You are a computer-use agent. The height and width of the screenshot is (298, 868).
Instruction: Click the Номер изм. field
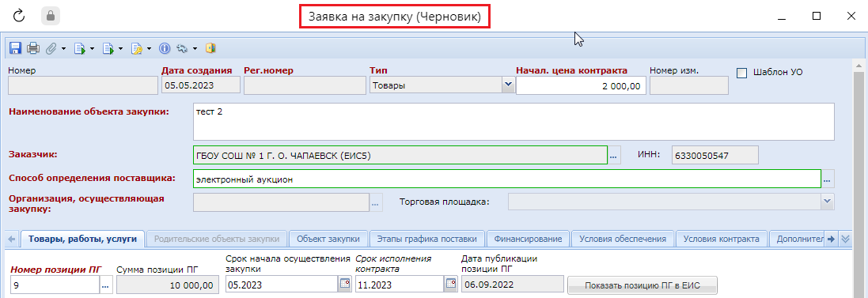click(x=688, y=85)
